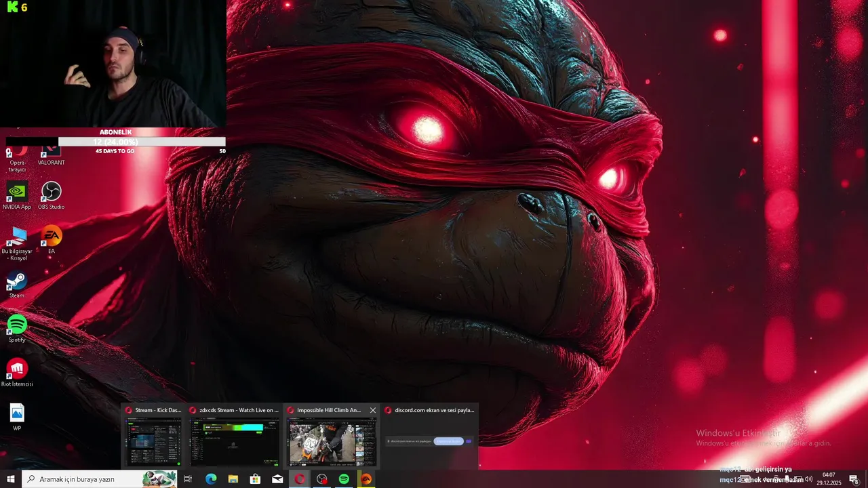This screenshot has width=868, height=488.
Task: Switch to the EA app taskbar icon
Action: click(x=366, y=479)
